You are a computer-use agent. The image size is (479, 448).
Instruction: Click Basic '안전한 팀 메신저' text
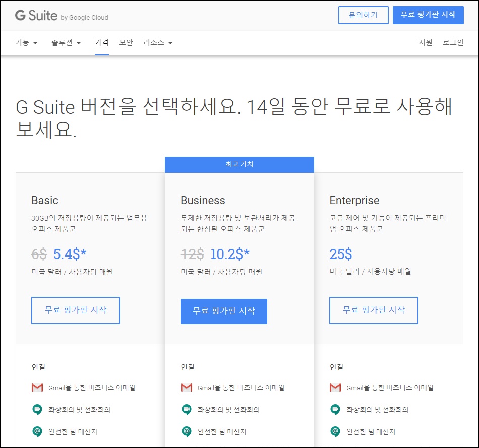click(x=73, y=432)
